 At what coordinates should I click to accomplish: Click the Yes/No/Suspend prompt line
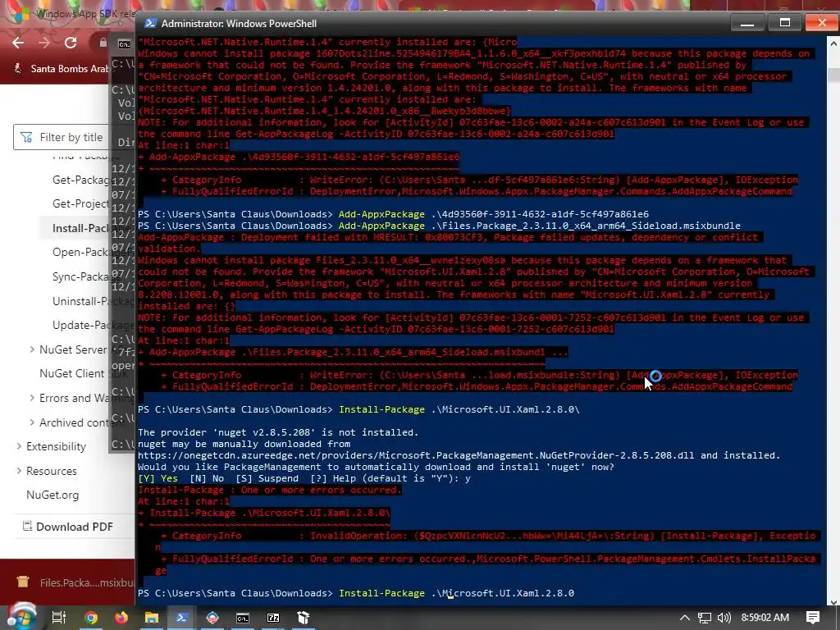(304, 478)
